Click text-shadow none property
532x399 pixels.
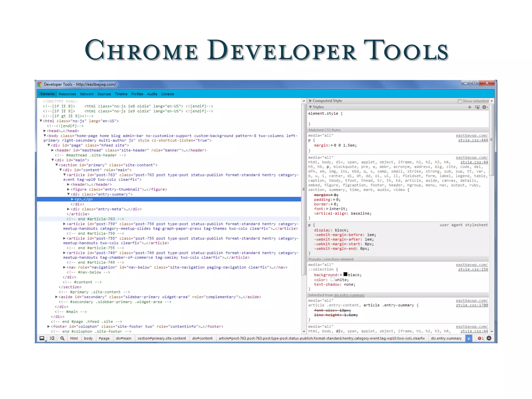[334, 284]
